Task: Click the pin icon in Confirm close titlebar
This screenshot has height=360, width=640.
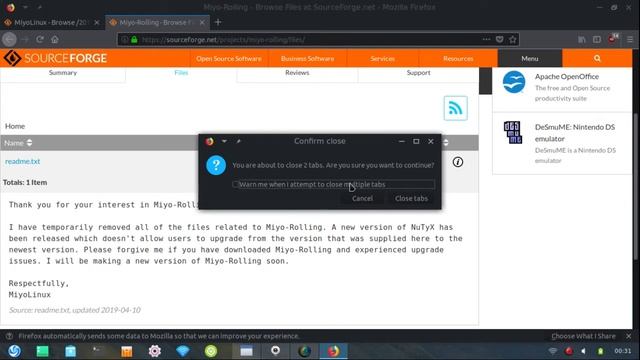Action: pos(239,141)
